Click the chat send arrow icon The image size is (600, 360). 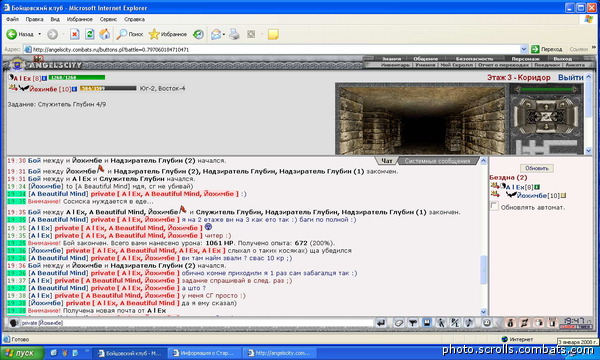[381, 323]
